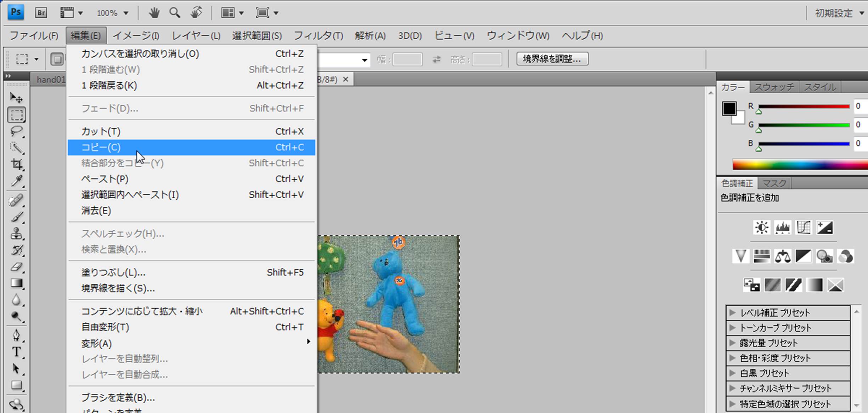Add a Brightness/Contrast adjustment icon
Screen dimensions: 868x413
(761, 228)
